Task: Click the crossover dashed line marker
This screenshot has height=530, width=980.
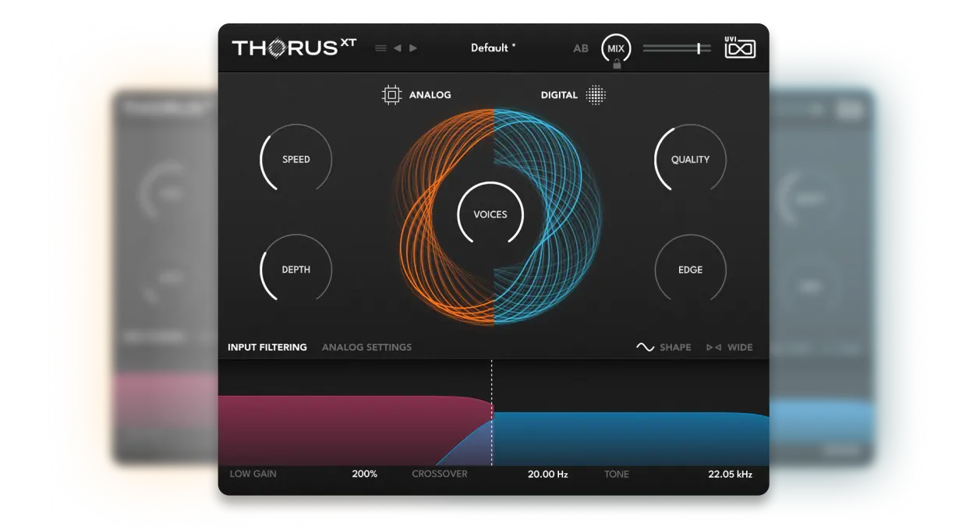Action: click(x=492, y=412)
